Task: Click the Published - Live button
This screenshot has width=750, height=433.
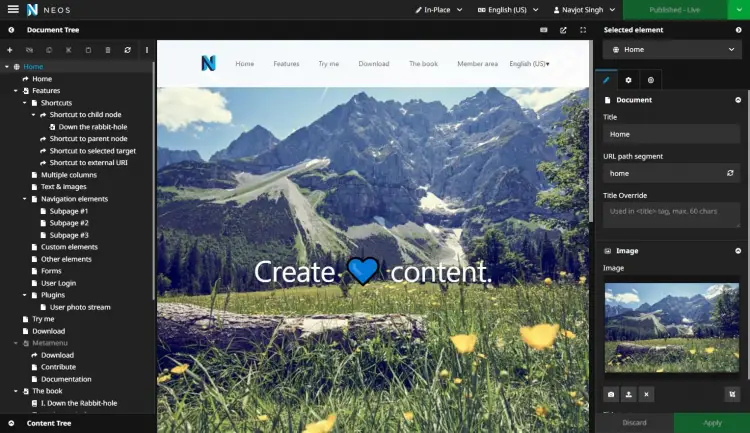Action: pyautogui.click(x=675, y=10)
